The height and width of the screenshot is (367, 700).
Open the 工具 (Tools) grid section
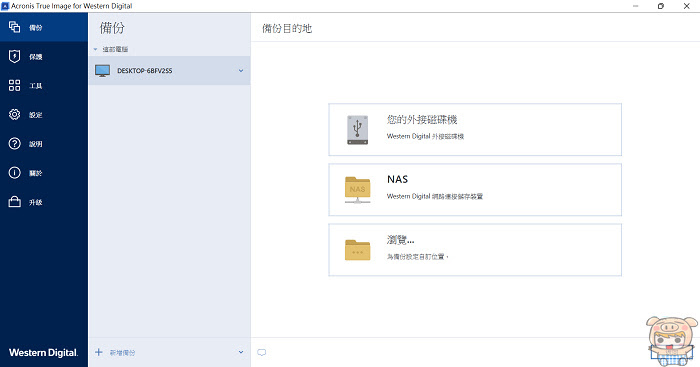44,86
